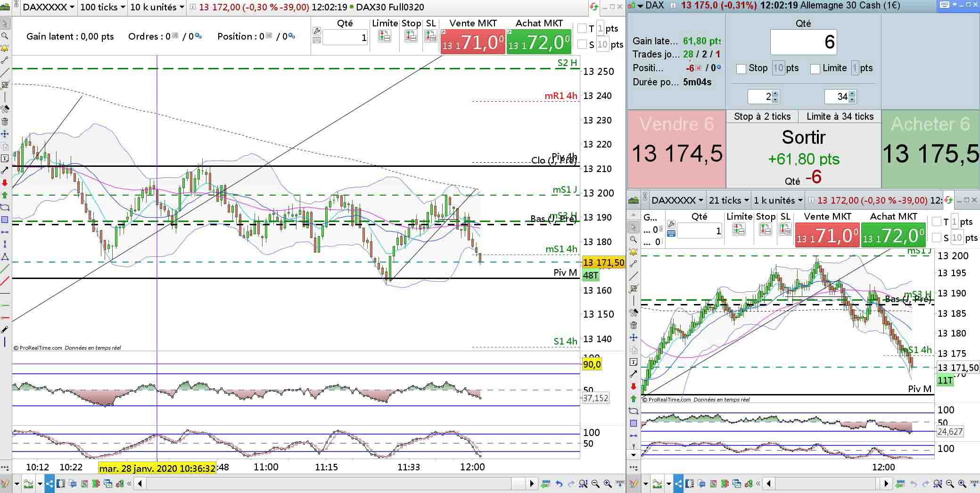Toggle the S checkbox in right lower chart
980x493 pixels.
pos(937,238)
